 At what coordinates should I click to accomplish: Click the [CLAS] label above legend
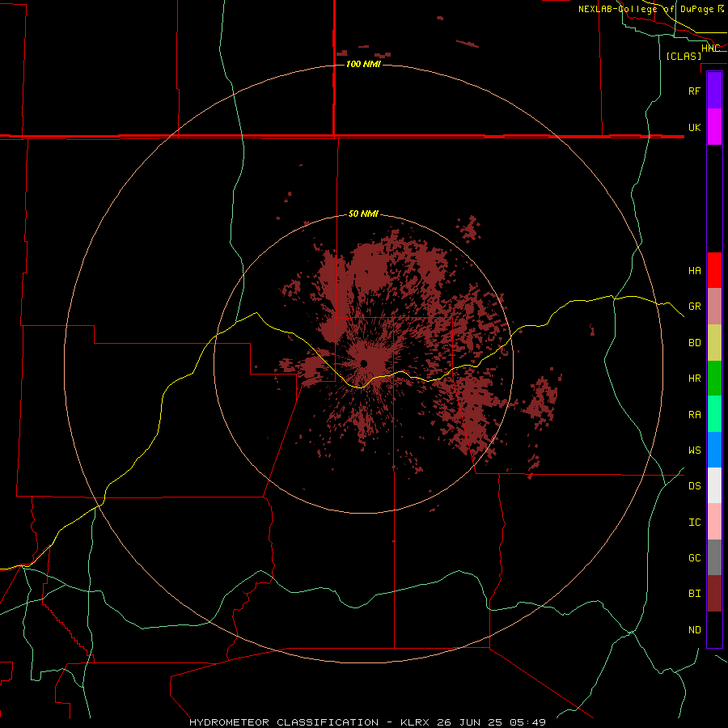click(x=684, y=57)
